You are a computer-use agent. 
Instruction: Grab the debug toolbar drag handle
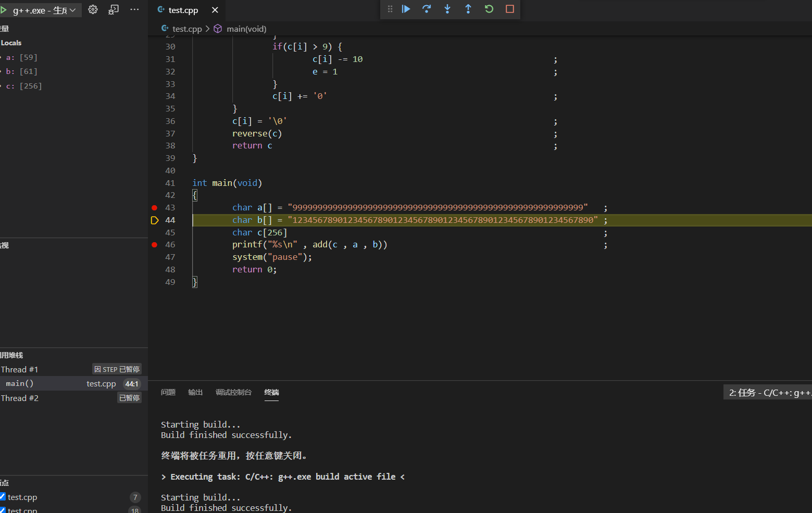[390, 9]
